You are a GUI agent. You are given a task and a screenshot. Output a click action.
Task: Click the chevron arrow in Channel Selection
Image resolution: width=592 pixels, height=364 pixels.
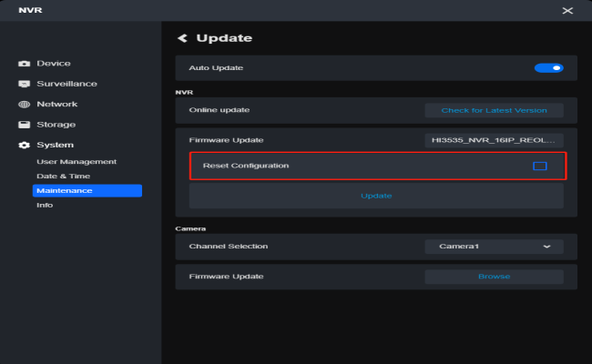(x=546, y=247)
